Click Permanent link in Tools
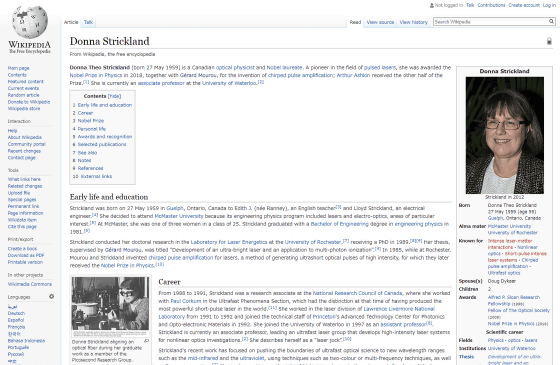The image size is (560, 365). [x=24, y=206]
